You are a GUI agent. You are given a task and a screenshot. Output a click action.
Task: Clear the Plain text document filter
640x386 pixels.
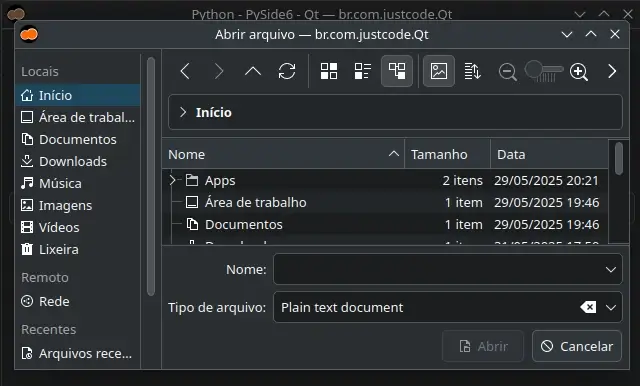(x=588, y=307)
